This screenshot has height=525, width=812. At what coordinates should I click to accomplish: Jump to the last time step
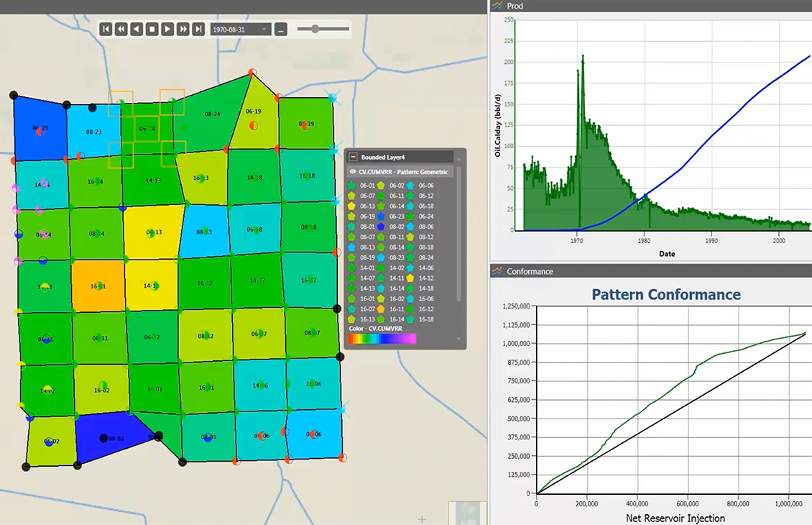(x=198, y=29)
